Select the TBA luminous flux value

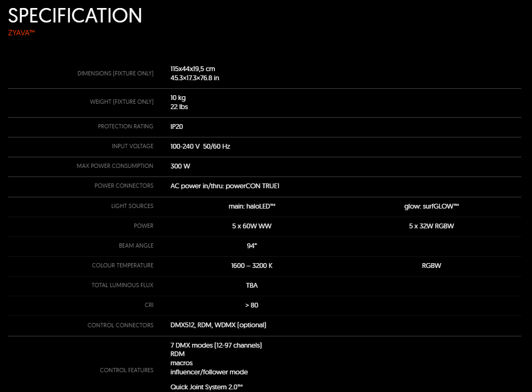[x=252, y=286]
